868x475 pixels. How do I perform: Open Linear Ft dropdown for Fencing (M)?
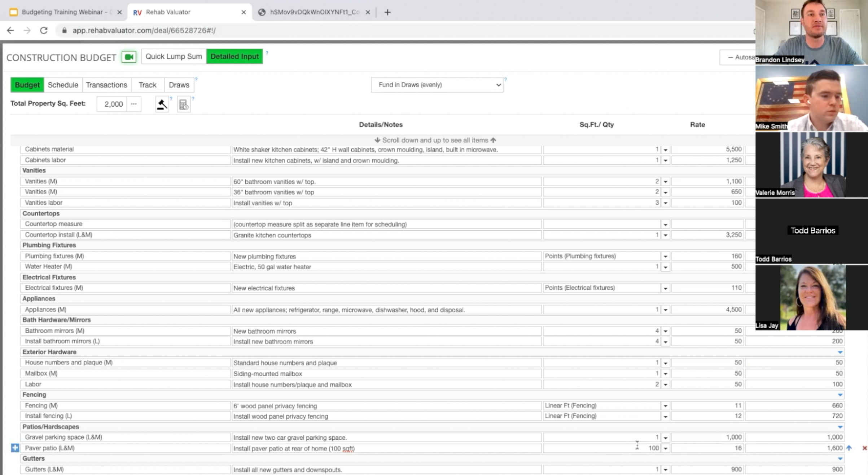click(665, 406)
